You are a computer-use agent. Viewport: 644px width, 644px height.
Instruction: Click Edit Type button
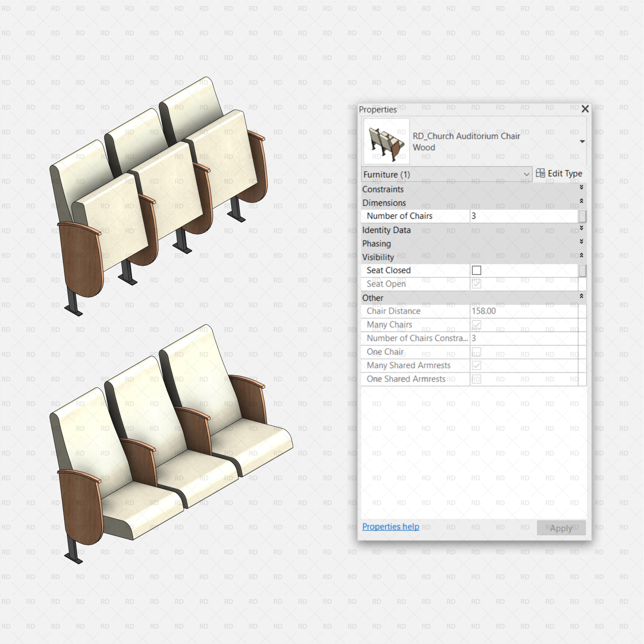tap(557, 173)
